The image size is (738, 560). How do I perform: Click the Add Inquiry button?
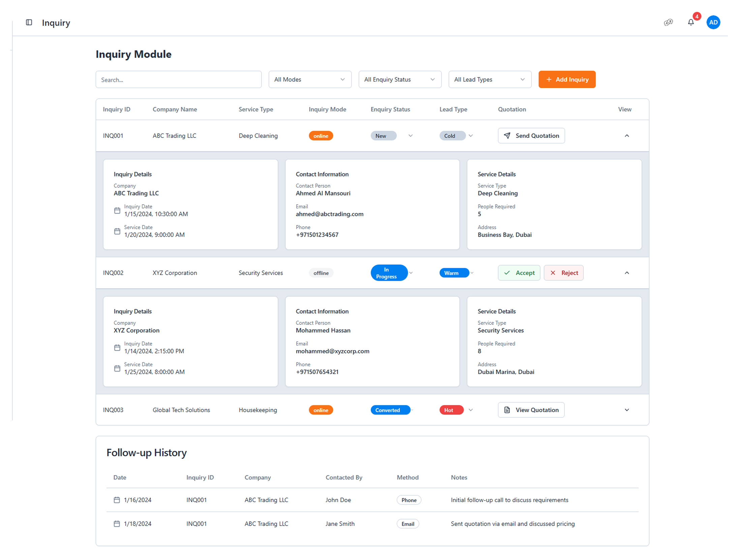[x=567, y=79]
